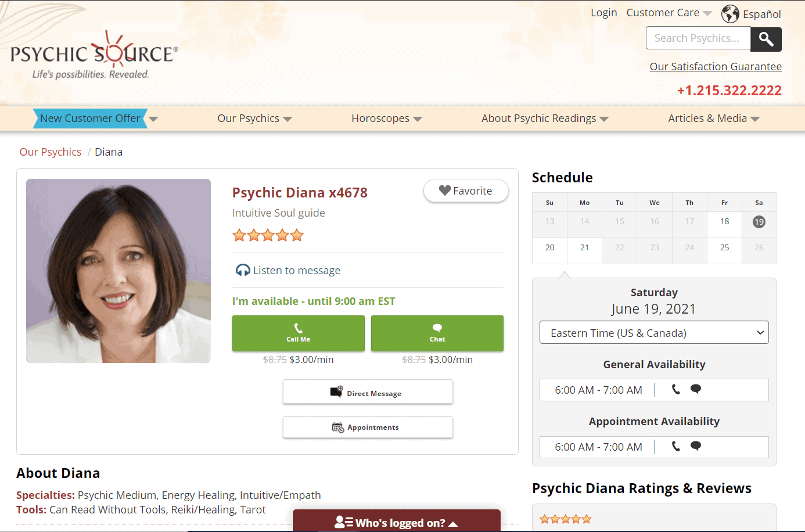Open Our Satisfaction Guarantee link

(x=716, y=67)
